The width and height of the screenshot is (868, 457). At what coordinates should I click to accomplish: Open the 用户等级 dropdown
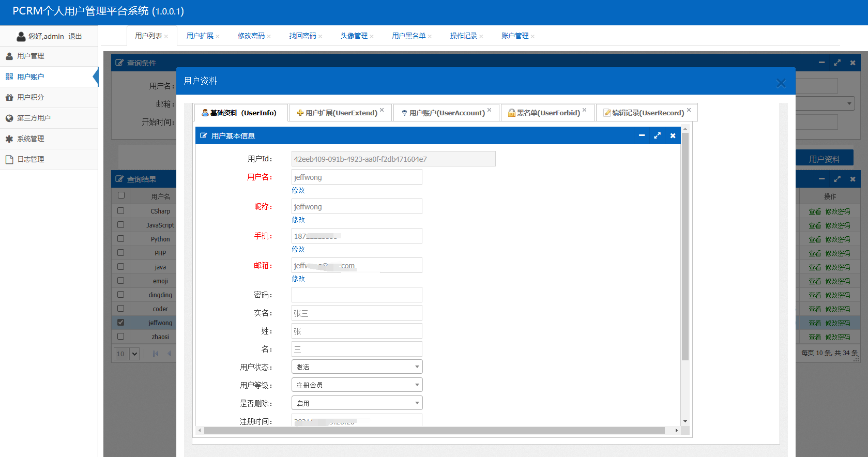tap(357, 385)
